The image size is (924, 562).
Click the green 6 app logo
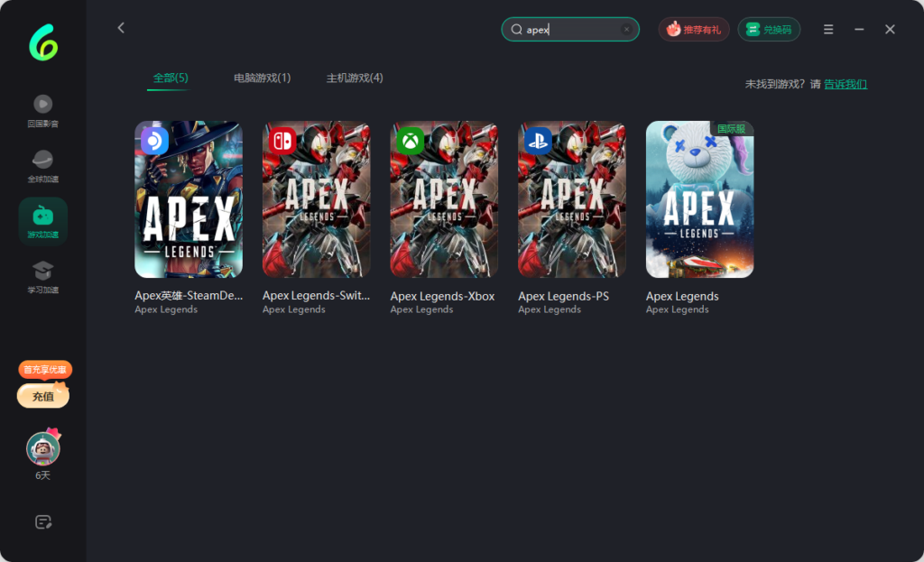tap(42, 41)
